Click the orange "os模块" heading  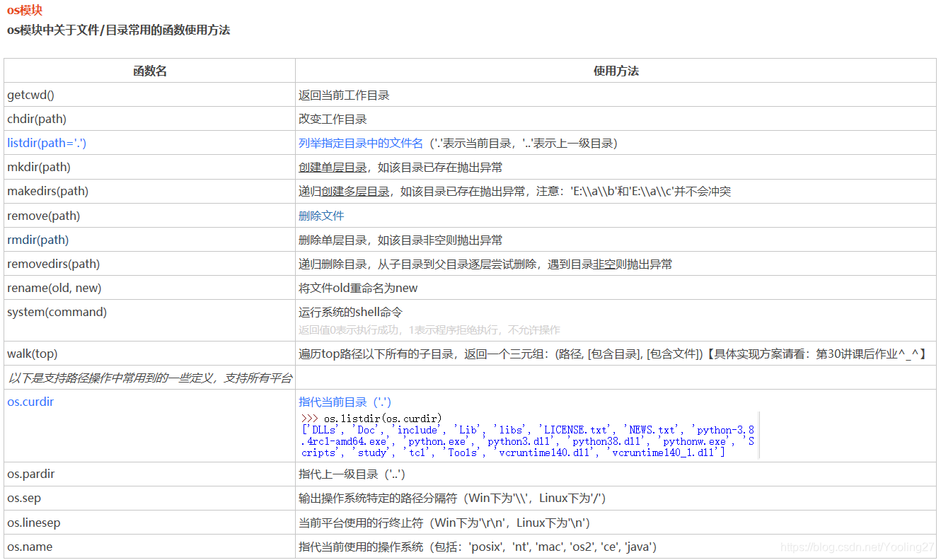[25, 10]
